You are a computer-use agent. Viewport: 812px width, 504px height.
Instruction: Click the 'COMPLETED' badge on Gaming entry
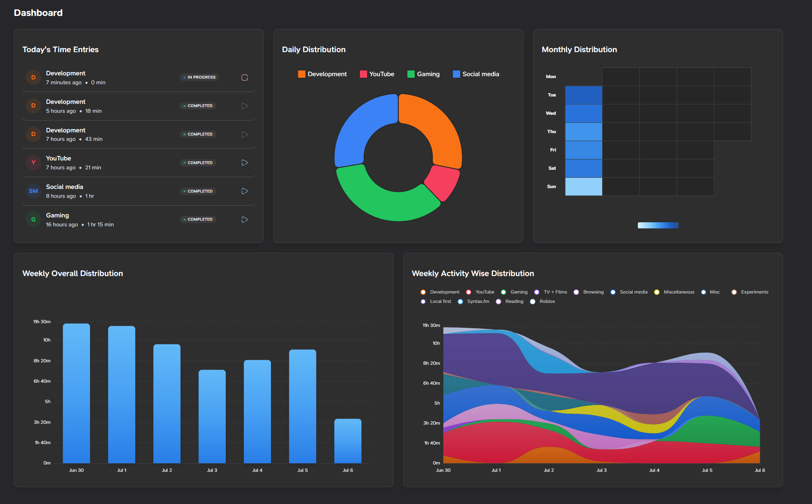coord(198,219)
